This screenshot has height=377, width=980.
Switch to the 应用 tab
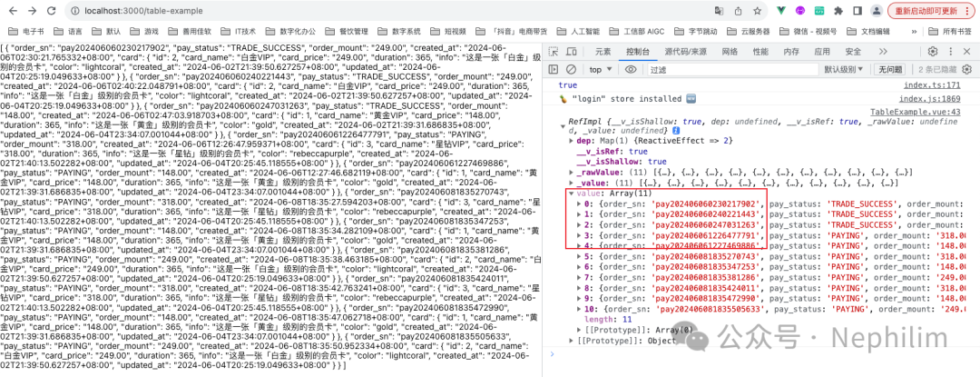(822, 51)
